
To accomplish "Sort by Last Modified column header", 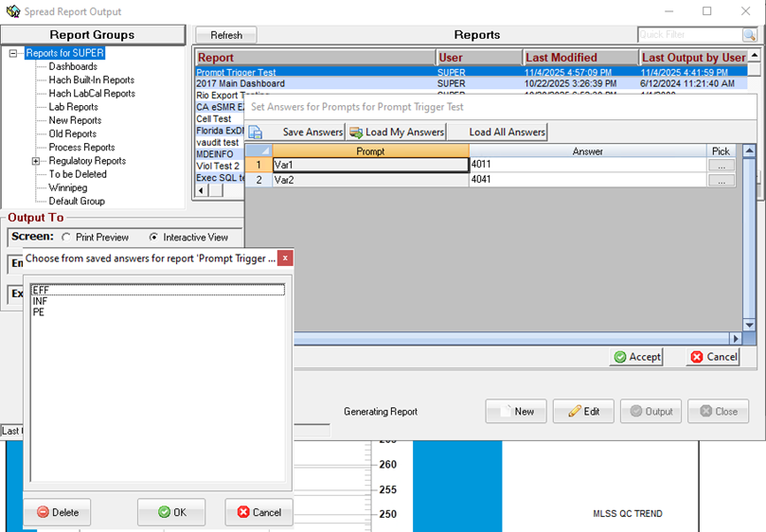I will pyautogui.click(x=579, y=58).
